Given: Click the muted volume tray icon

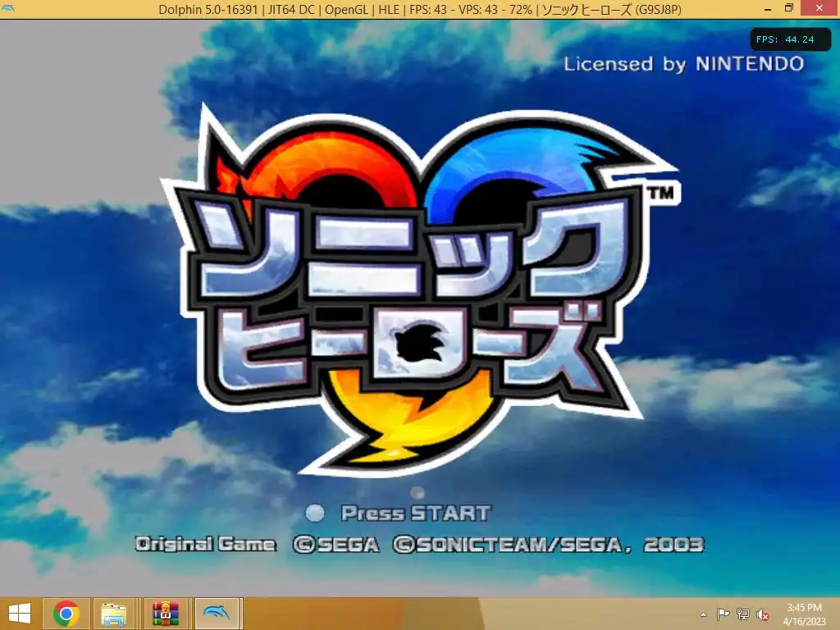Looking at the screenshot, I should tap(763, 614).
